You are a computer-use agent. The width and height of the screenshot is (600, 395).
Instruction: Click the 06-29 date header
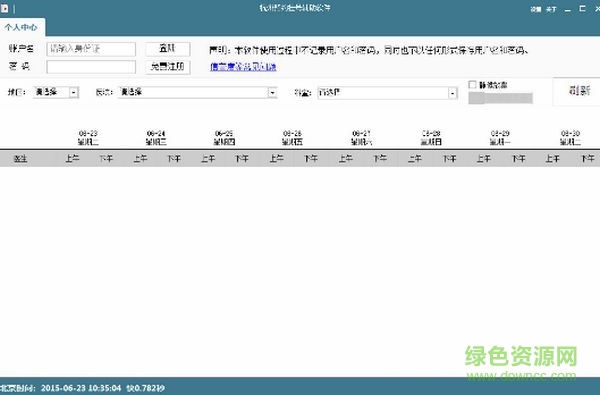click(500, 137)
